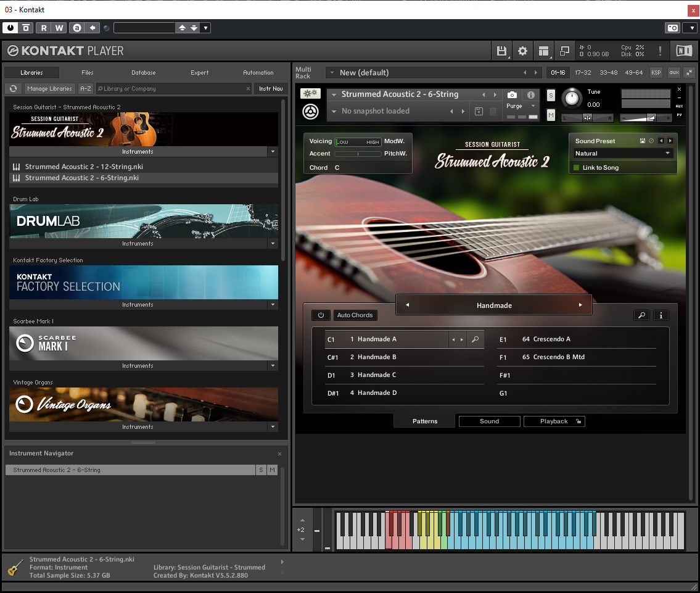Toggle Link to Song checkbox

[576, 167]
